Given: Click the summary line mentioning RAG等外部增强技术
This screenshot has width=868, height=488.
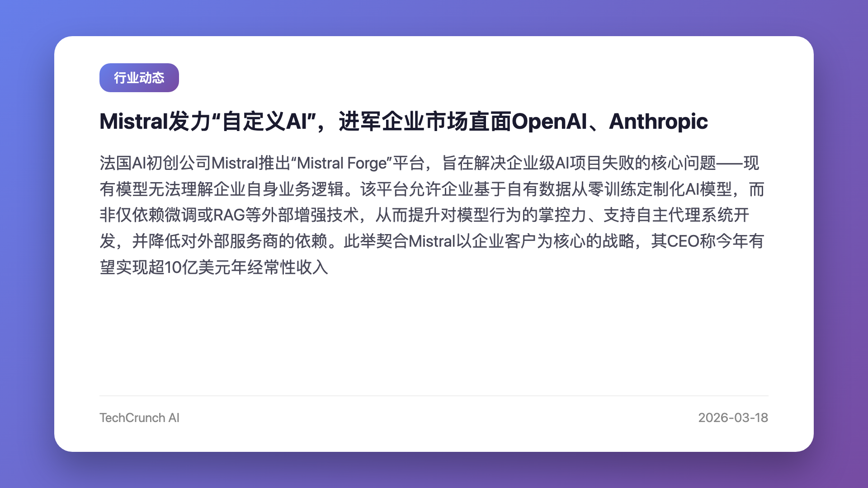Looking at the screenshot, I should tap(425, 215).
